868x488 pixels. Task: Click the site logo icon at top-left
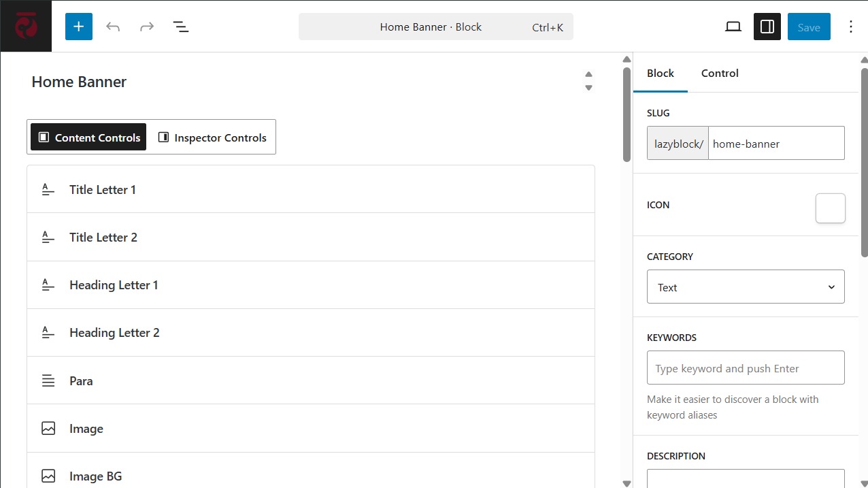(x=26, y=27)
